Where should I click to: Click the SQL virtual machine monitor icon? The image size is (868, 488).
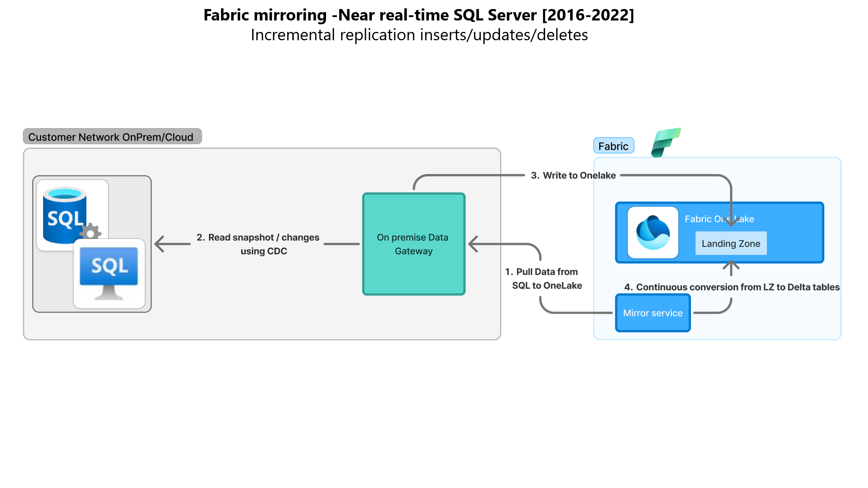(x=109, y=273)
